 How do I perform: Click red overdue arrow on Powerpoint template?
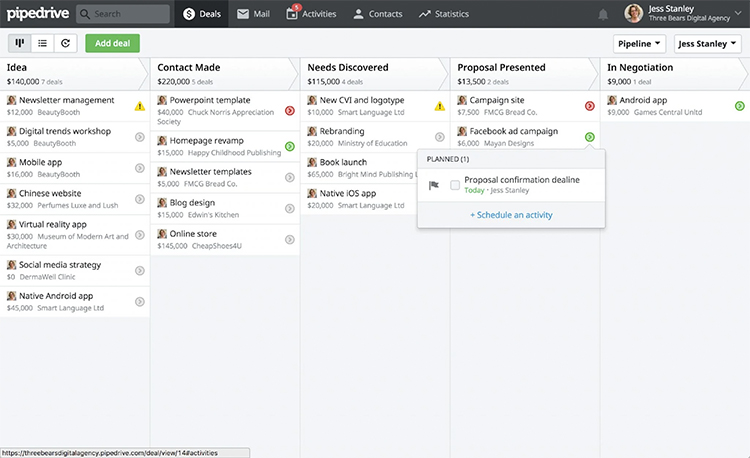click(x=289, y=110)
